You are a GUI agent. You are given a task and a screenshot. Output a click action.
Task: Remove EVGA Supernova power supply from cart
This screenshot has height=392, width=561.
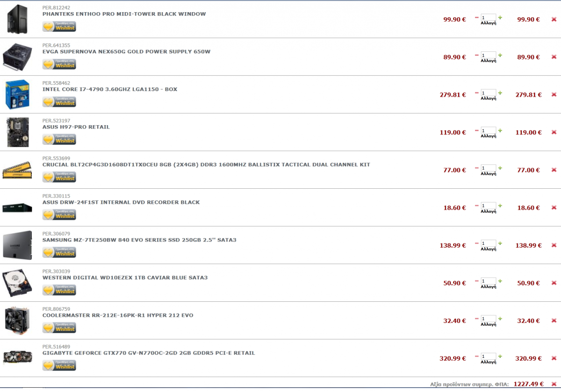point(554,57)
